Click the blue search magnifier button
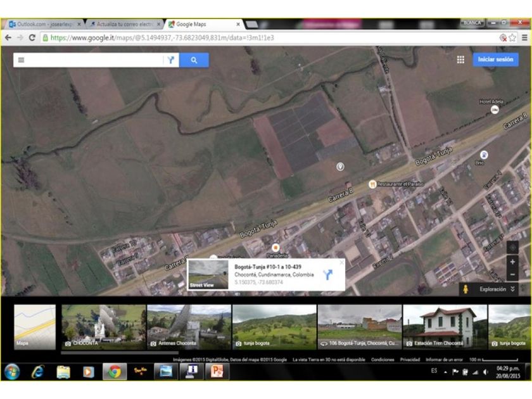The height and width of the screenshot is (399, 532). point(194,60)
